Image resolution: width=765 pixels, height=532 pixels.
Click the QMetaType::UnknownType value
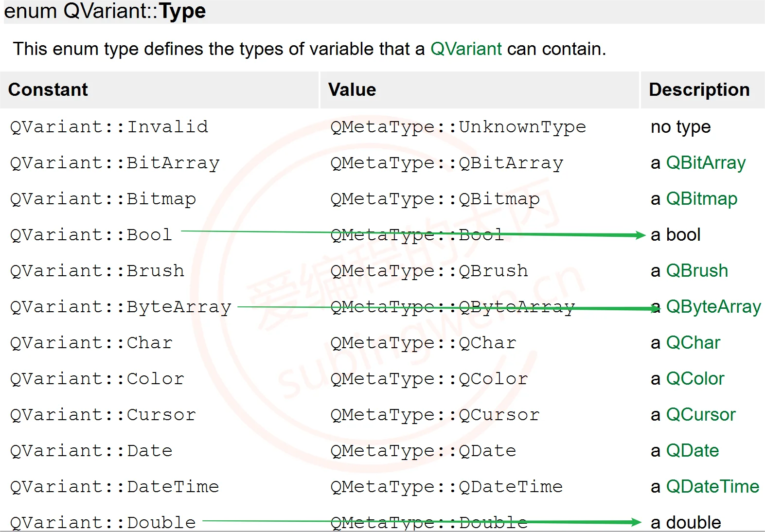click(x=458, y=127)
